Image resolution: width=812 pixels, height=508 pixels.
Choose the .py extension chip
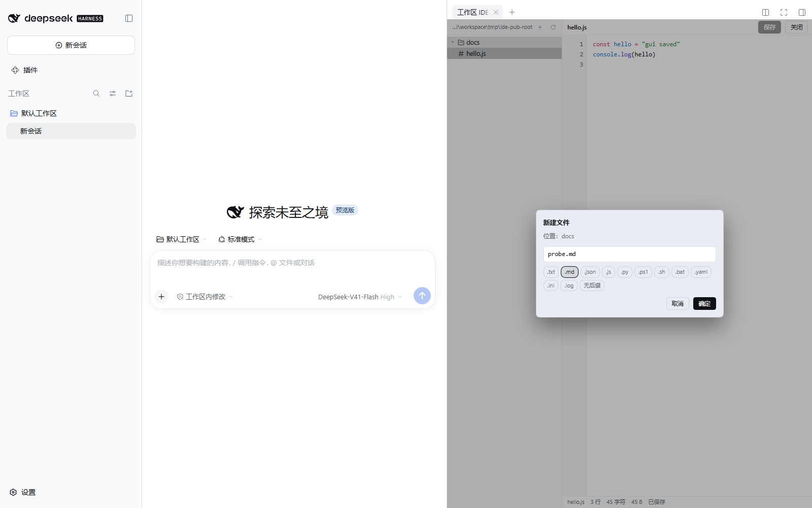click(x=625, y=272)
